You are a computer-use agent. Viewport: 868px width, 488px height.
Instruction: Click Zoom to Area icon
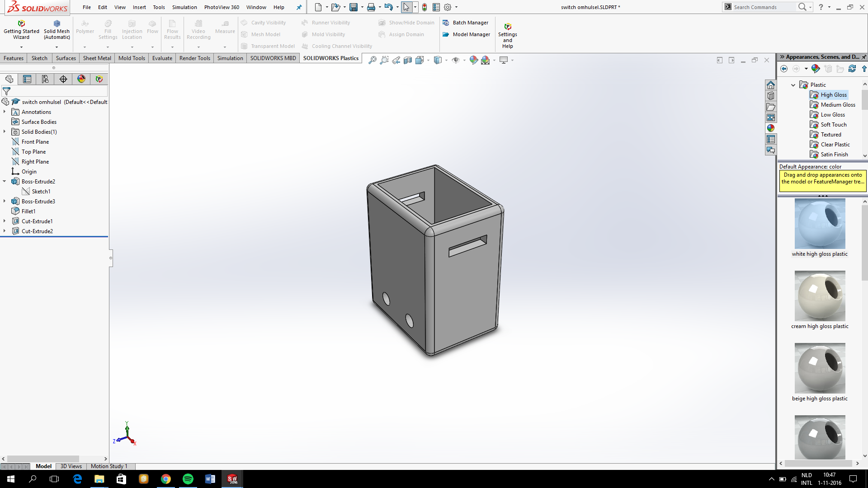[384, 60]
